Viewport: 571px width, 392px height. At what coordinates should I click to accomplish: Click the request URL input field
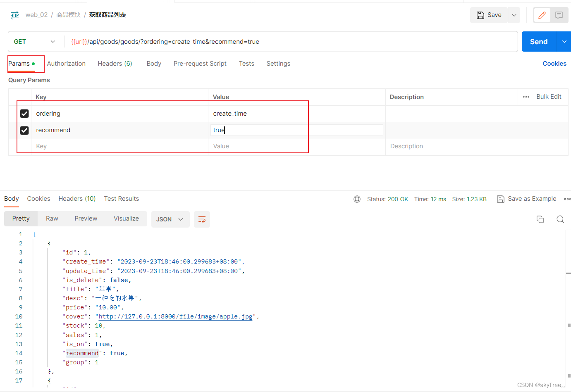289,41
